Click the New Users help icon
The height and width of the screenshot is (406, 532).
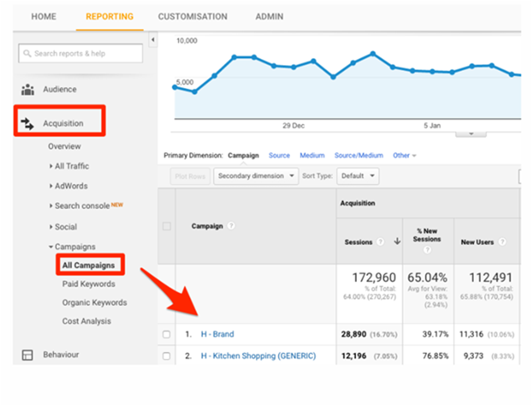click(x=502, y=242)
